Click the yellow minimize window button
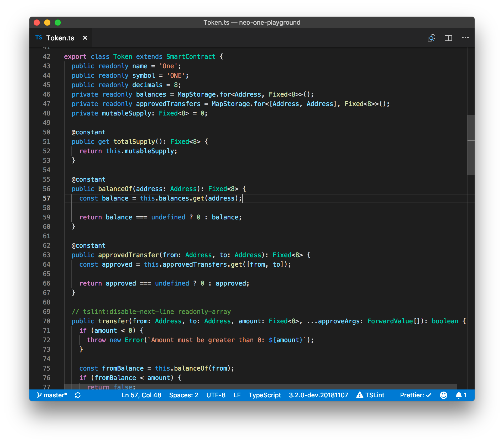The width and height of the screenshot is (504, 443). [x=47, y=23]
